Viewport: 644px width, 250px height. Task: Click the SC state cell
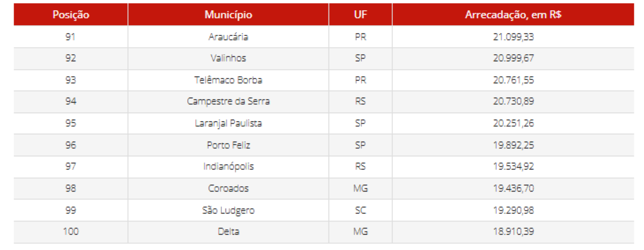tap(360, 210)
